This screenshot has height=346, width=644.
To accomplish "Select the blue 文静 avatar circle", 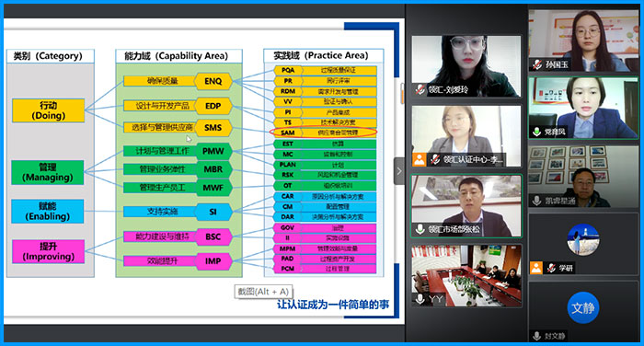I will (582, 307).
